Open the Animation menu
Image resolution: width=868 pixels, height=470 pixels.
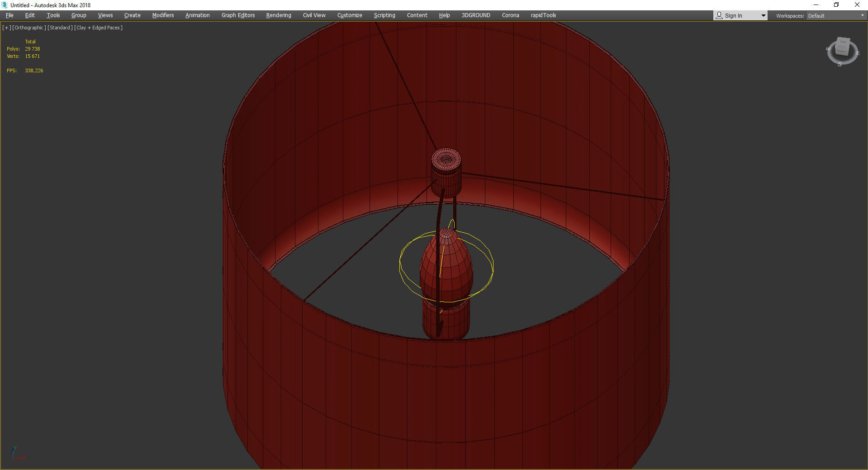point(197,15)
